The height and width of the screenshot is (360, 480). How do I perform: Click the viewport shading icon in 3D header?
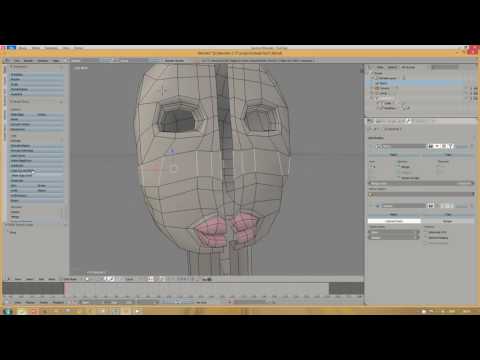(87, 279)
